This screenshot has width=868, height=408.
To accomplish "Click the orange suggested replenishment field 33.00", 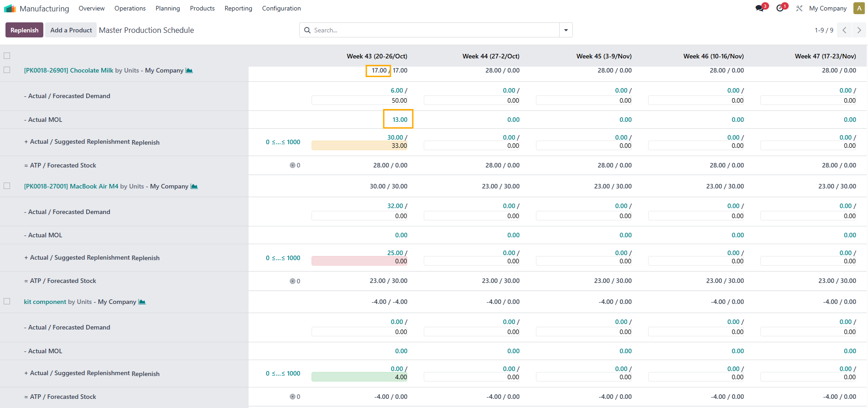I will coord(359,146).
